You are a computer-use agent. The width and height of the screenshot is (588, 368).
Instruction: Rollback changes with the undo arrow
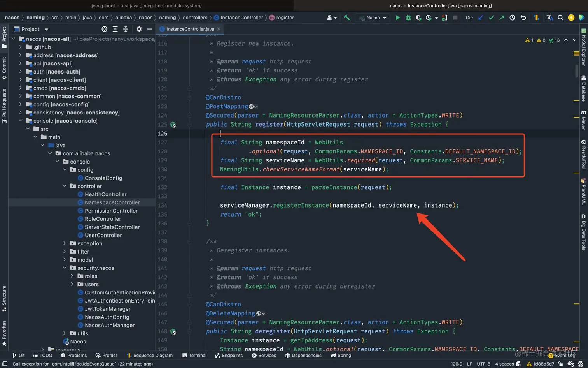coord(523,18)
